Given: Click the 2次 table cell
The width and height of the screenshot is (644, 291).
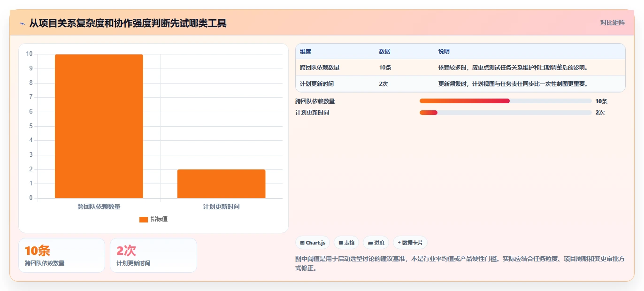Looking at the screenshot, I should (383, 84).
